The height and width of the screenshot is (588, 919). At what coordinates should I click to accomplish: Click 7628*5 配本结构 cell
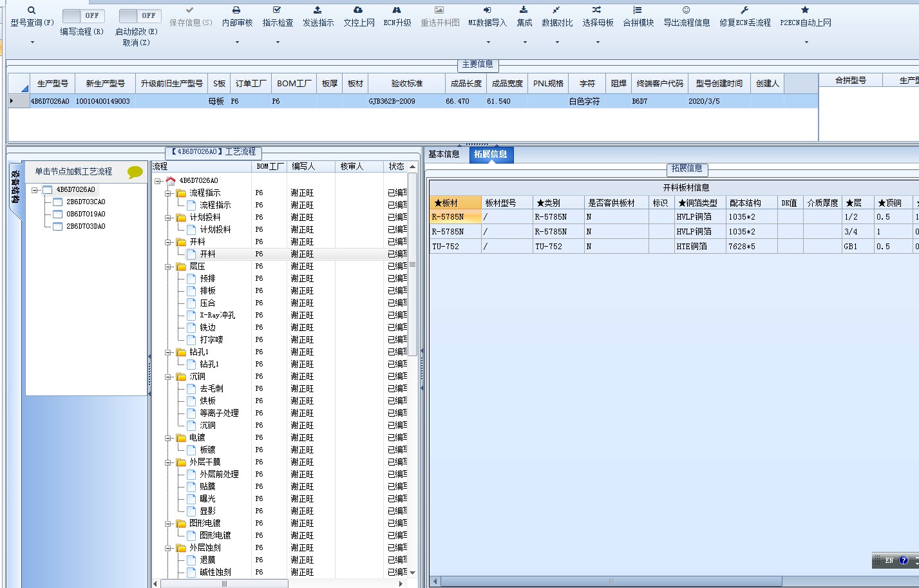click(751, 247)
